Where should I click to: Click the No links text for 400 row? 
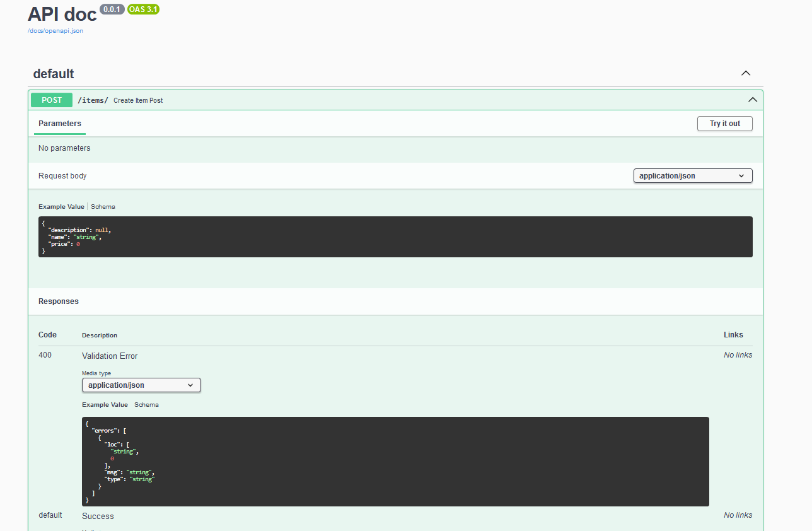click(738, 355)
